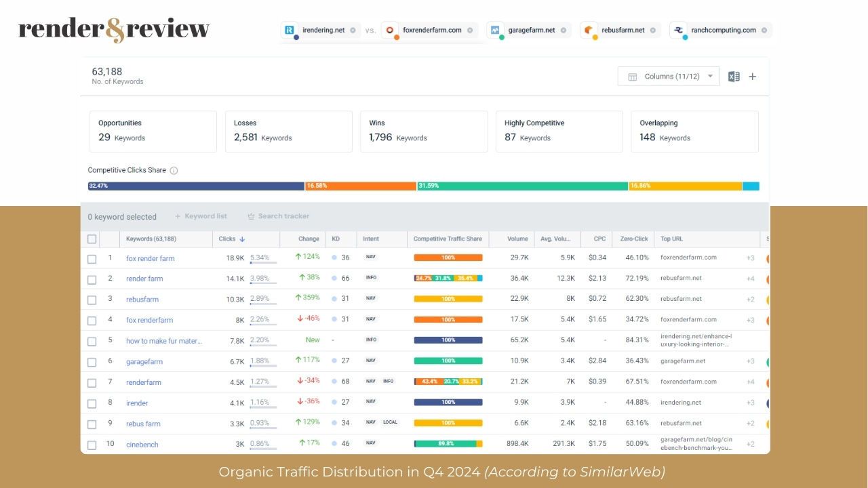Check the rebusfarm row checkbox

pyautogui.click(x=92, y=300)
